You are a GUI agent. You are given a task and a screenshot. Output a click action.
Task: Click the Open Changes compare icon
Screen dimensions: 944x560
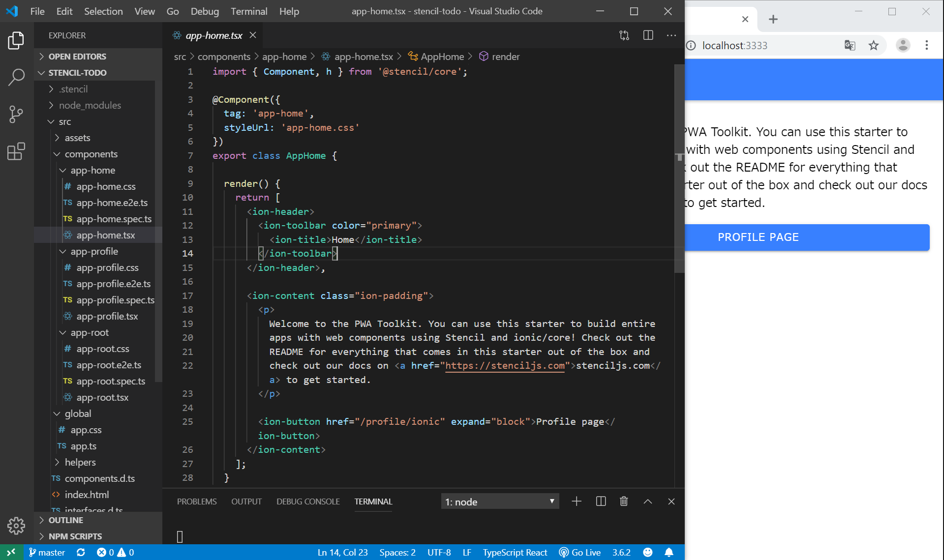(624, 35)
